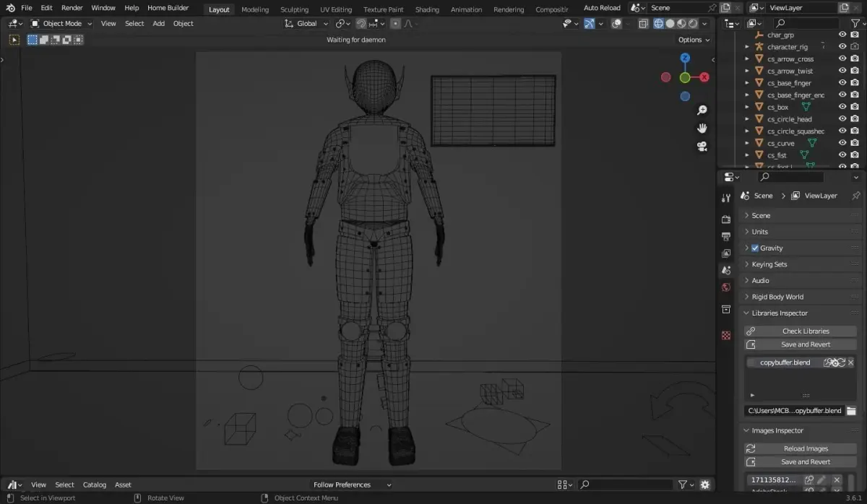Open the Global transform orientation dropdown
Screen dimensions: 867x504
point(306,23)
